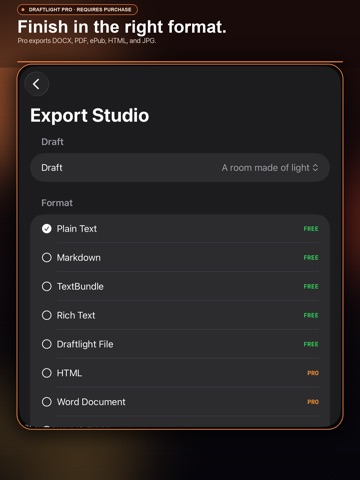Click the PRO badge beside Word Document
The width and height of the screenshot is (360, 480).
[313, 402]
